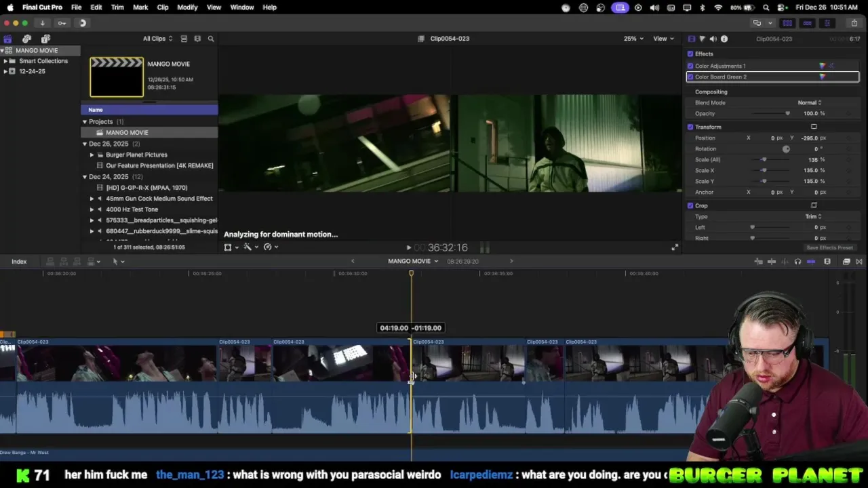Change Blend Mode Normal dropdown
The image size is (868, 488).
point(809,102)
